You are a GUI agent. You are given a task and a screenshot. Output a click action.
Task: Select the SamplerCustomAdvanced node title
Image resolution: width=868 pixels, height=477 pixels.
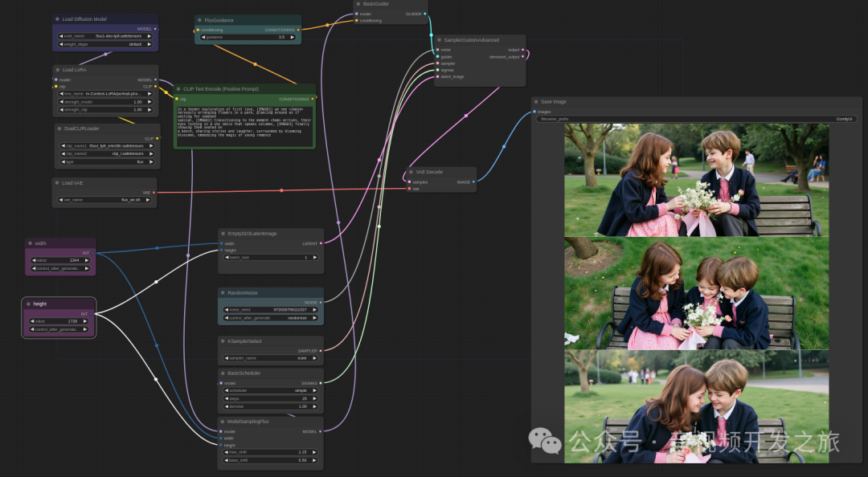point(471,40)
